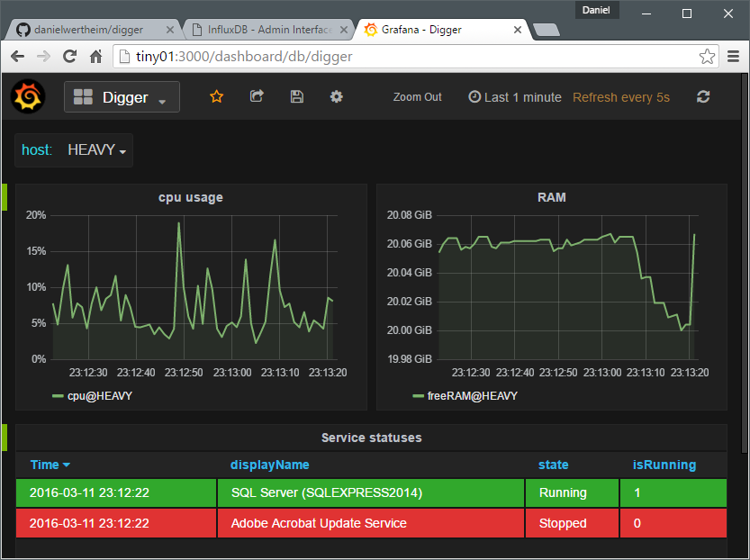Click the Daniel profile button
The width and height of the screenshot is (750, 560).
pyautogui.click(x=596, y=10)
